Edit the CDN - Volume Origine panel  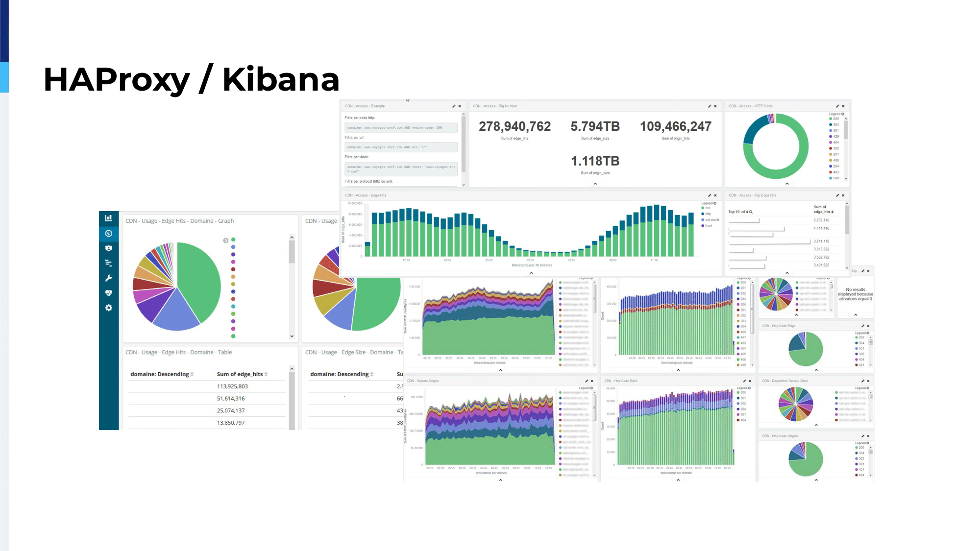pyautogui.click(x=587, y=381)
